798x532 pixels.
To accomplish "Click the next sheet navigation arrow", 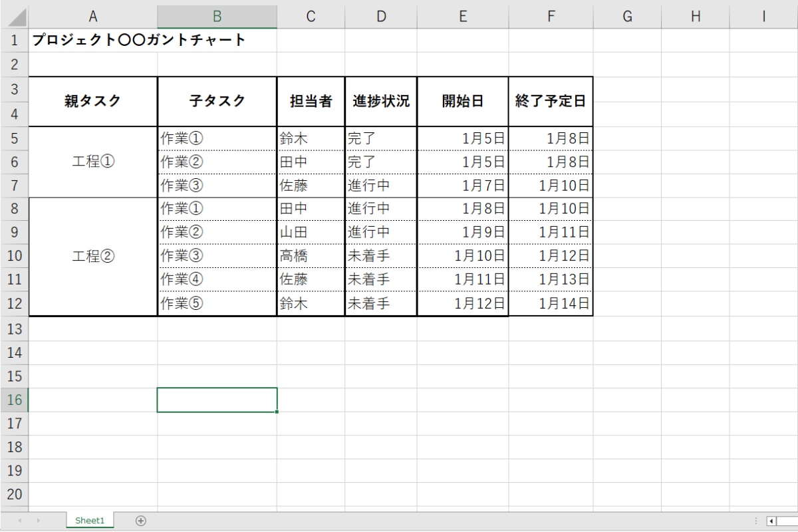I will pyautogui.click(x=38, y=521).
